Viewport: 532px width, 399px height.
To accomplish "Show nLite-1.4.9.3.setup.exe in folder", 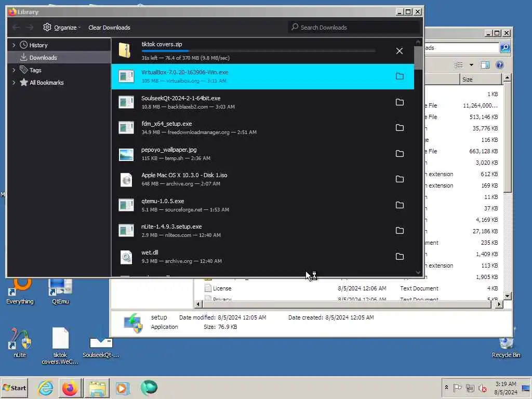I will (400, 231).
